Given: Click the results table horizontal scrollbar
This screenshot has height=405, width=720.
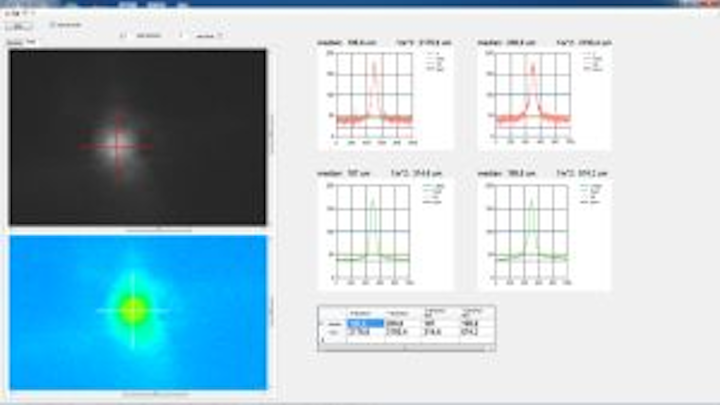Looking at the screenshot, I should (x=406, y=349).
